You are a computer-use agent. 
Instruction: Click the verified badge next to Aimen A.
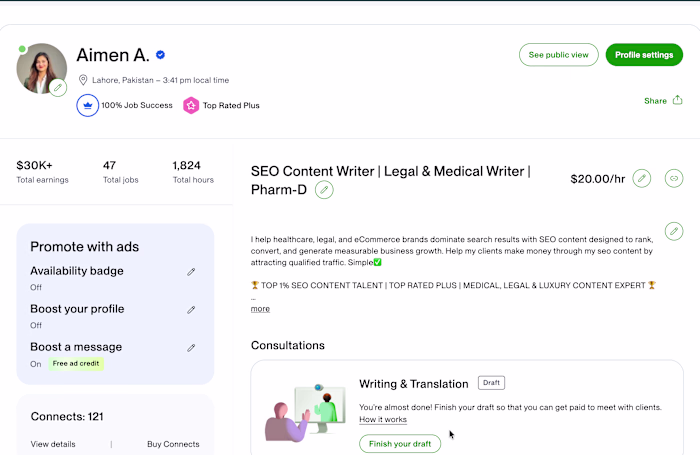[160, 55]
